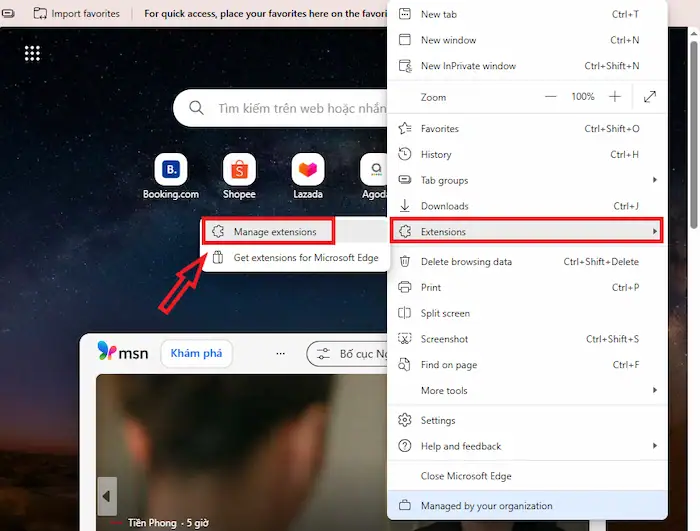Open the Booking.com shortcut tile

171,170
